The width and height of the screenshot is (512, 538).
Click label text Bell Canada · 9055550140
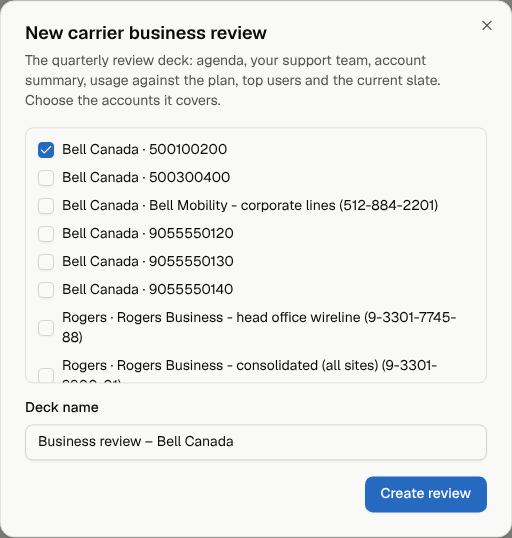click(148, 289)
